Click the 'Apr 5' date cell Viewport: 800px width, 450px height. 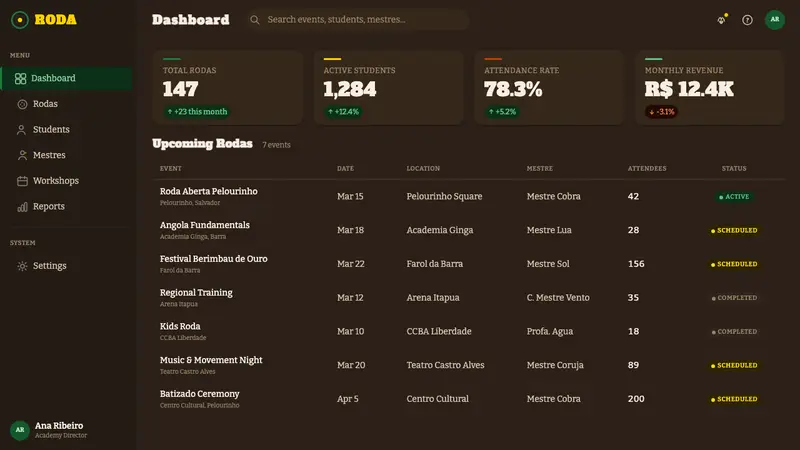tap(347, 399)
